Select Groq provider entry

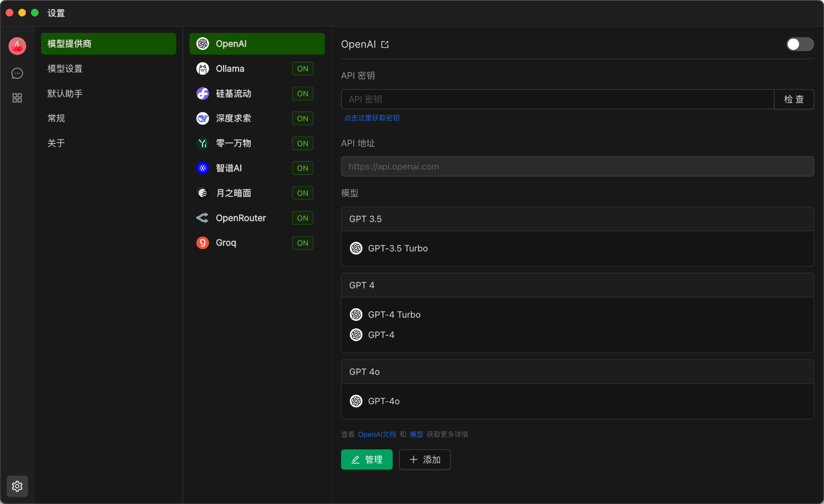pyautogui.click(x=257, y=243)
